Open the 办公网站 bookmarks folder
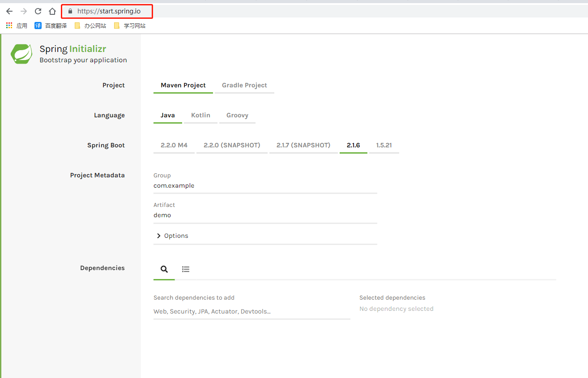This screenshot has width=588, height=378. point(90,25)
